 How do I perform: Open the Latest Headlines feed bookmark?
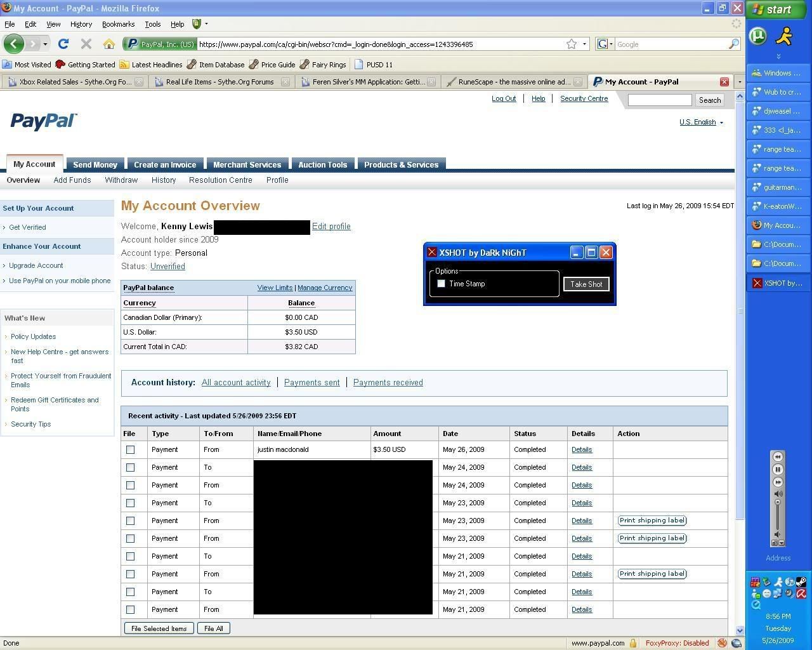pos(151,64)
